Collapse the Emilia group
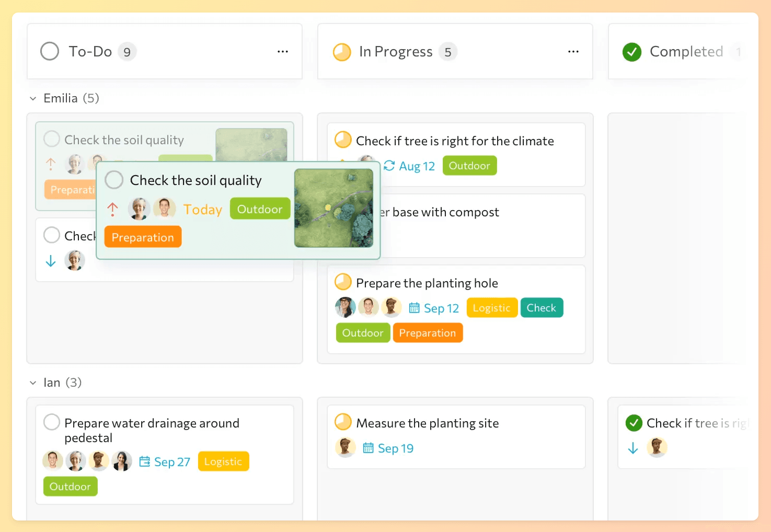 33,98
